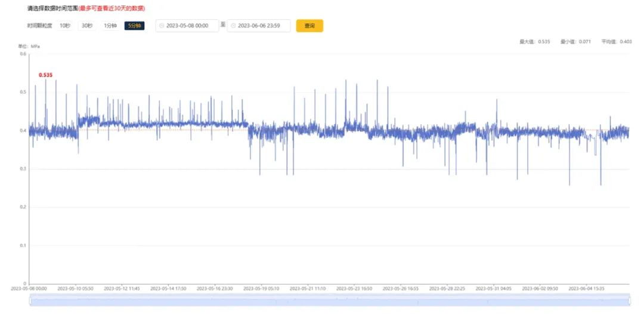Click x-axis label 2023-05-10 05:50
644x314 pixels.
coord(76,288)
